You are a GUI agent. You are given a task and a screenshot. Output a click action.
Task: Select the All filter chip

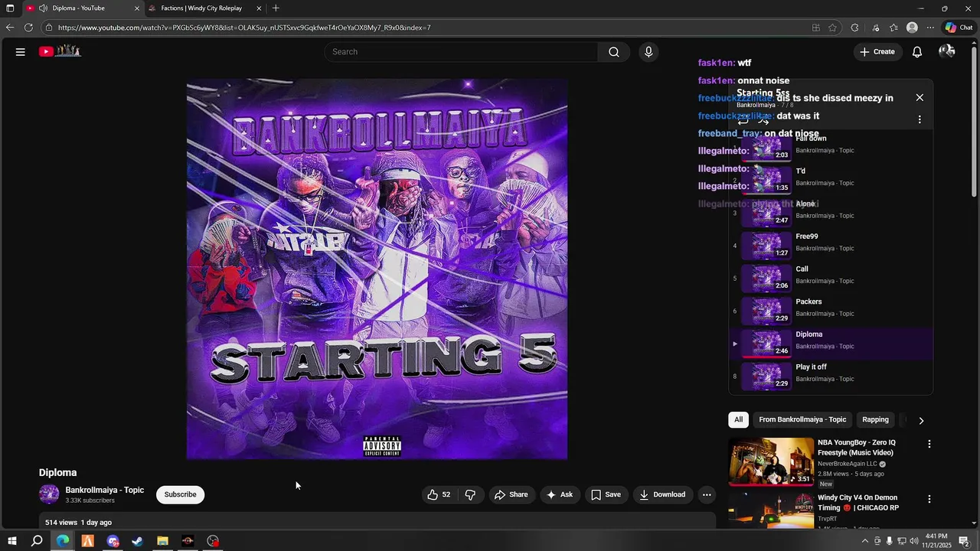tap(738, 419)
